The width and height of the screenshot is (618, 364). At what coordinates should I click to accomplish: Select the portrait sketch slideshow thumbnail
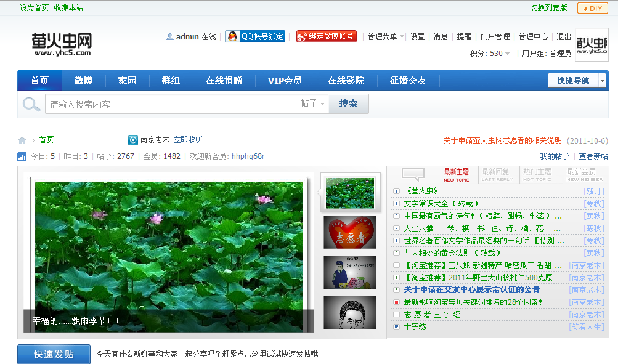pos(350,313)
